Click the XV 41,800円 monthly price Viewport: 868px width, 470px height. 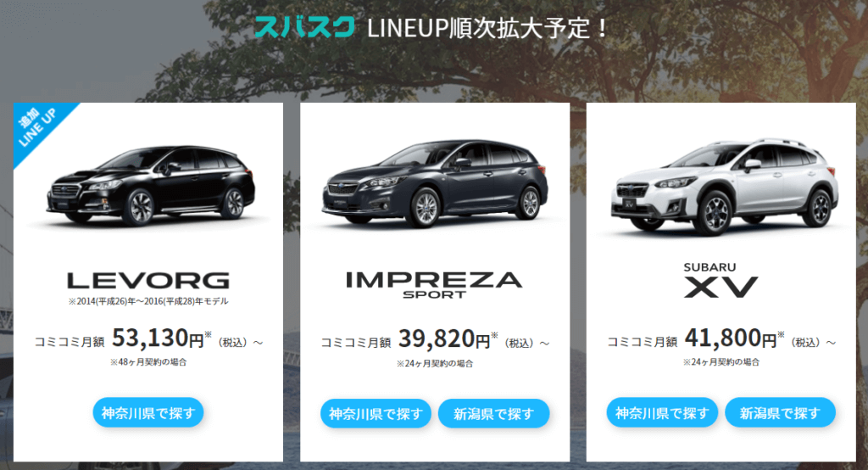coord(731,339)
